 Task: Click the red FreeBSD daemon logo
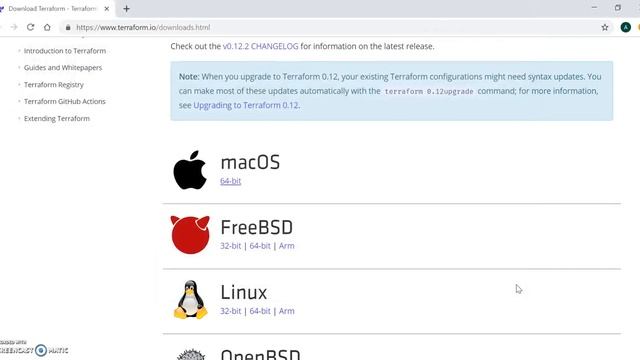pos(190,235)
